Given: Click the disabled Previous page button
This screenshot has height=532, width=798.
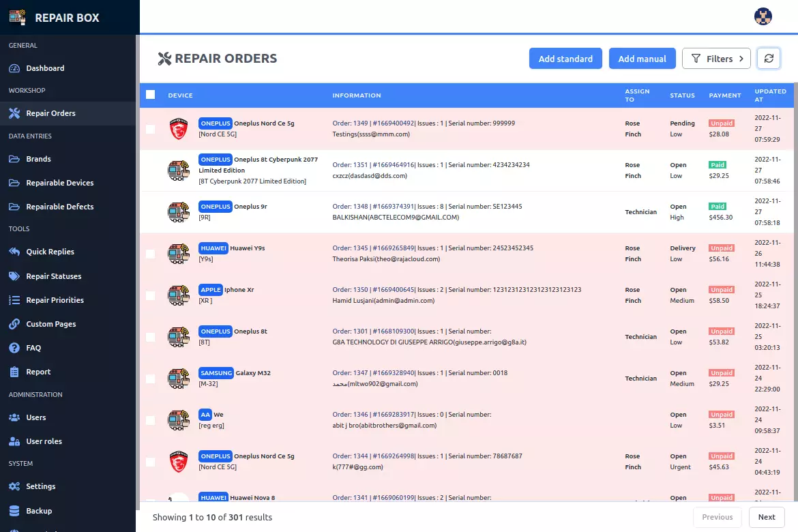Looking at the screenshot, I should tap(717, 517).
